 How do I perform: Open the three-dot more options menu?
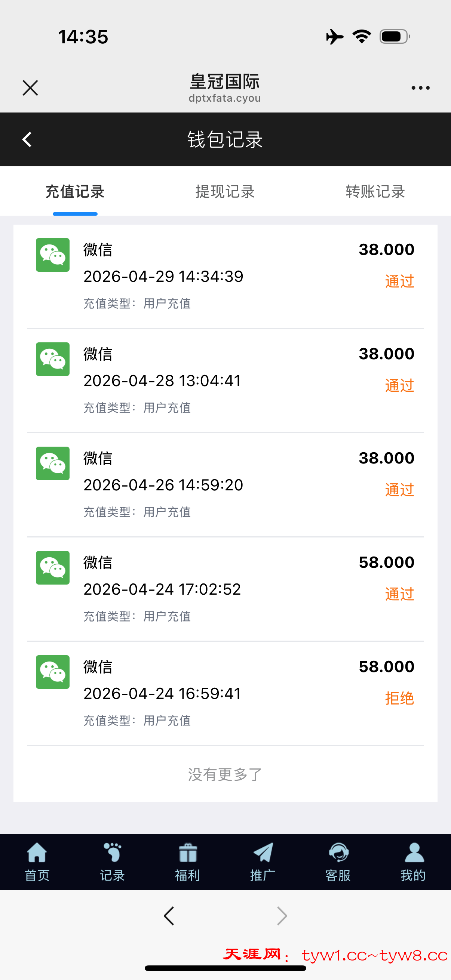pyautogui.click(x=420, y=88)
